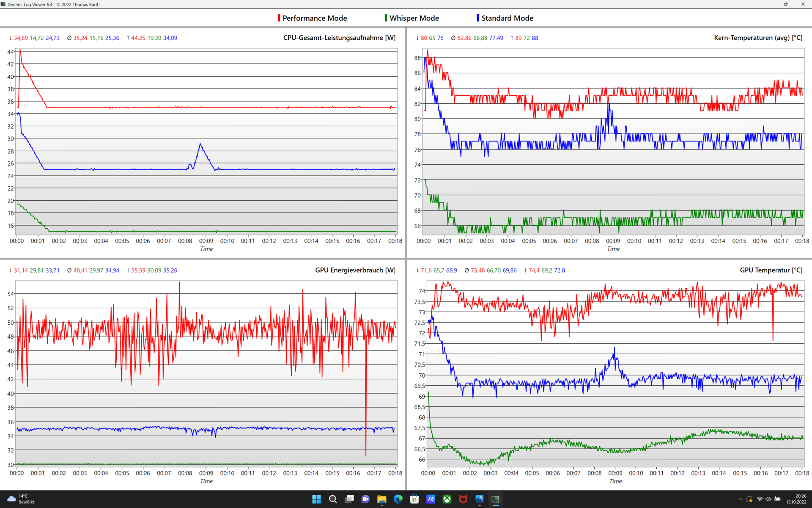Click the Kern-Temperaturen chart title
This screenshot has height=508, width=812.
point(758,38)
